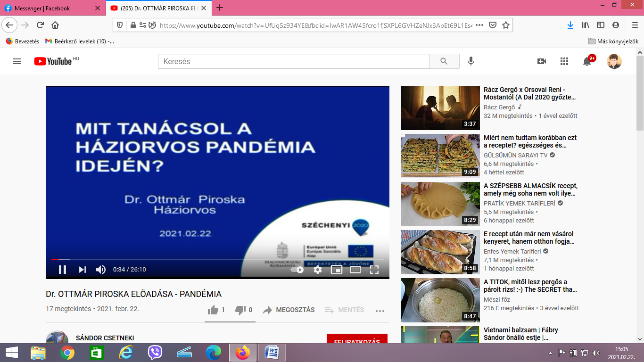Screen dimensions: 644x362
Task: Seek on the video progress bar
Action: [217, 259]
